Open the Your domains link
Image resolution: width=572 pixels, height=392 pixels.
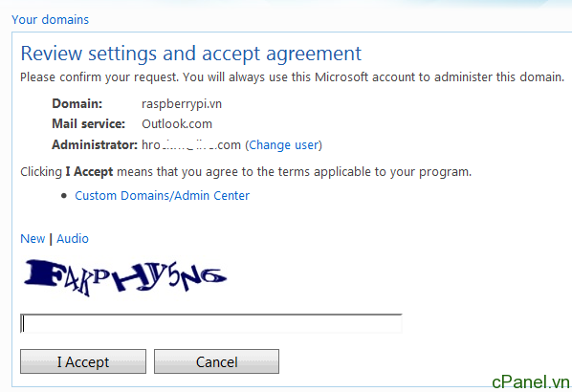pyautogui.click(x=50, y=19)
